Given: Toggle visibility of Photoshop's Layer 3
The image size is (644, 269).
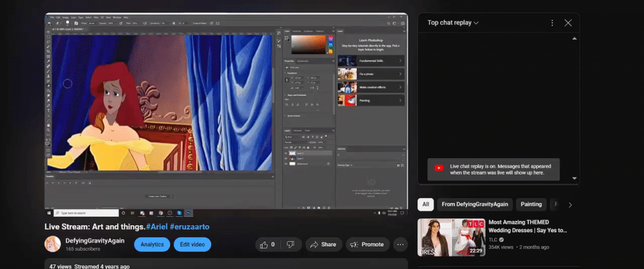Looking at the screenshot, I should tap(286, 153).
